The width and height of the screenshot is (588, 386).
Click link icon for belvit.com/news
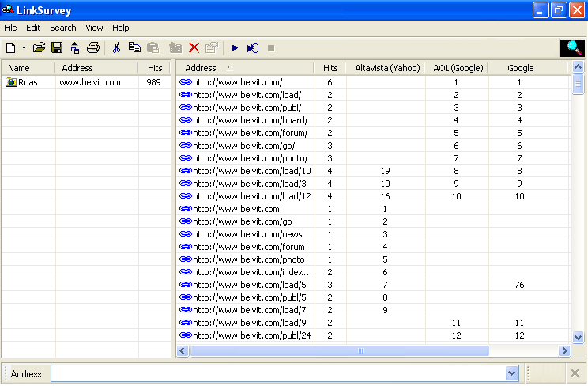click(186, 234)
